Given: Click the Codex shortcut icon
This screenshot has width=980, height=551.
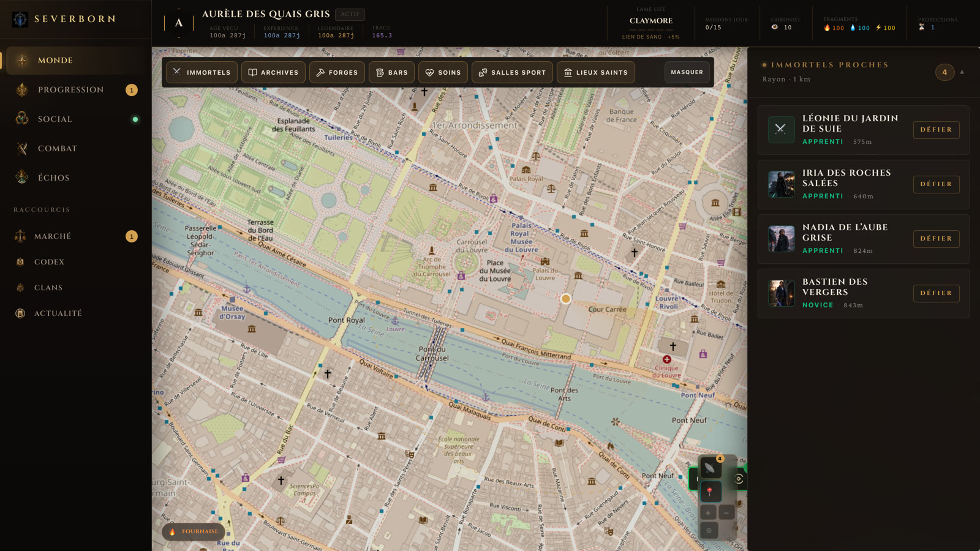Looking at the screenshot, I should tap(20, 262).
